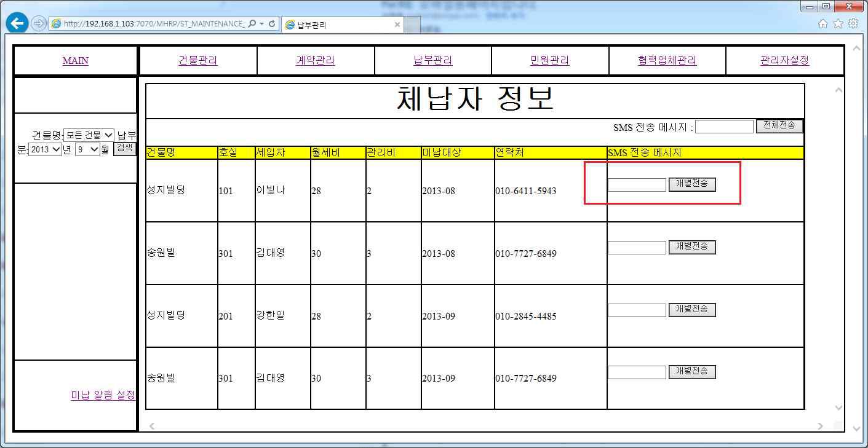Click 개별전송 for 2013-09 김대영 row
Viewport: 868px width, 448px height.
pyautogui.click(x=692, y=372)
